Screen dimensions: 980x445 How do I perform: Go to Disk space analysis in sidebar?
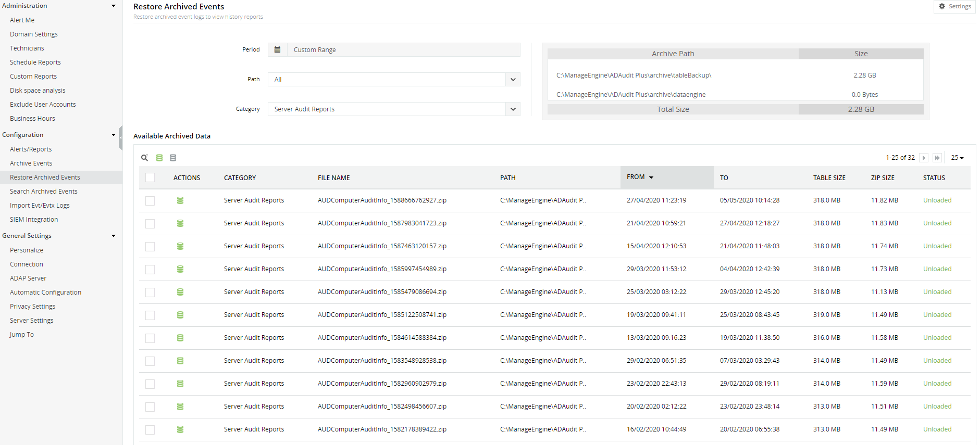(38, 91)
